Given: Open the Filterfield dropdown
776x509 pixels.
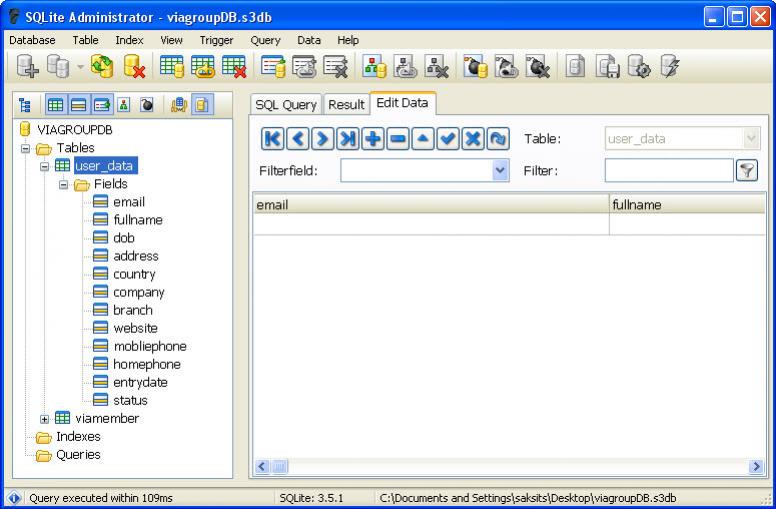Looking at the screenshot, I should (x=501, y=170).
